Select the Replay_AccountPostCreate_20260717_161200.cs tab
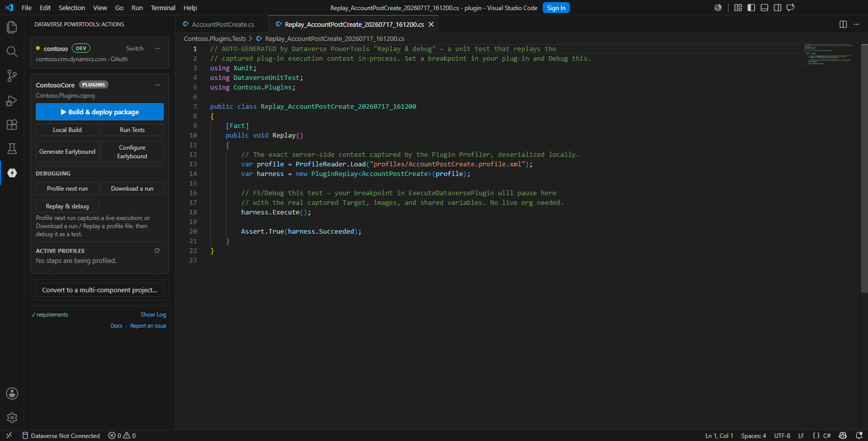868x441 pixels. [354, 24]
